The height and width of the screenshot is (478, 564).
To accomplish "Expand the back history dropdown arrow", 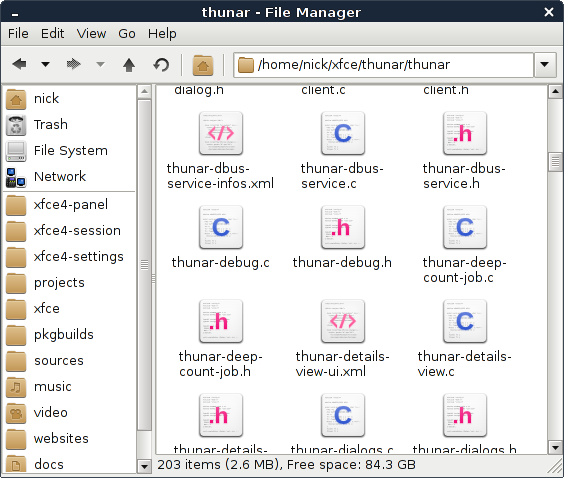I will 45,65.
